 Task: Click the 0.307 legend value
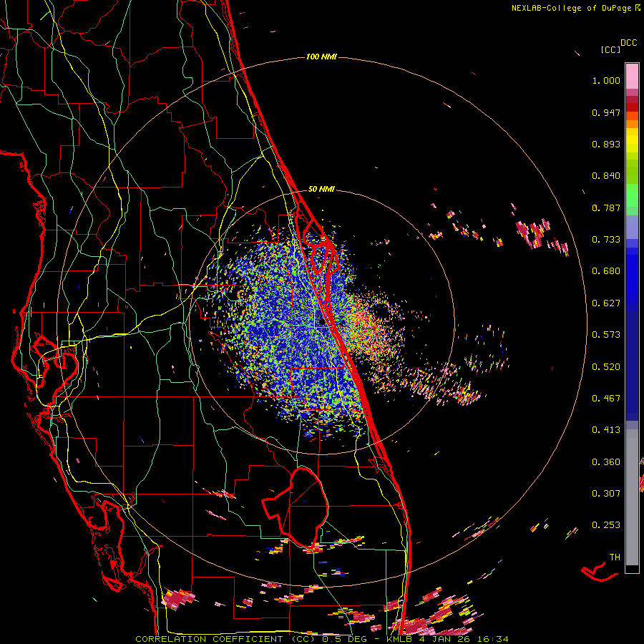[606, 494]
